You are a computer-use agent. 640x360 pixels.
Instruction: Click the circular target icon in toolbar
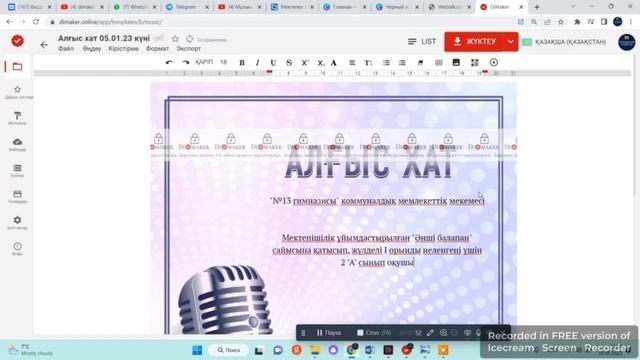(493, 62)
